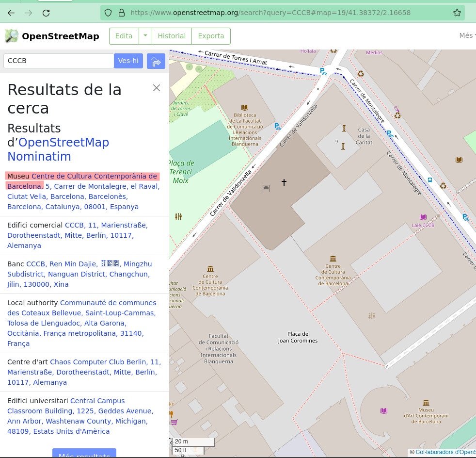Click the Edita button
Image resolution: width=476 pixels, height=458 pixels.
[124, 36]
